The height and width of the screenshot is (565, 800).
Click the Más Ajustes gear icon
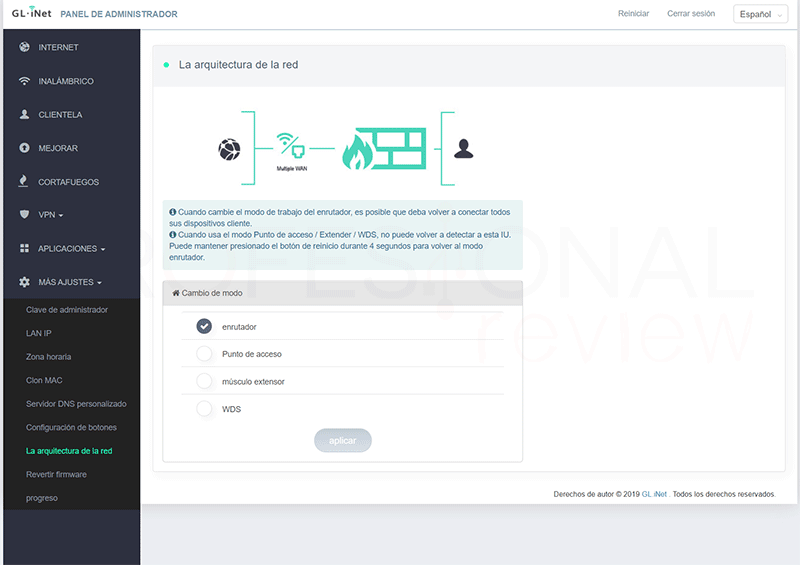tap(24, 282)
